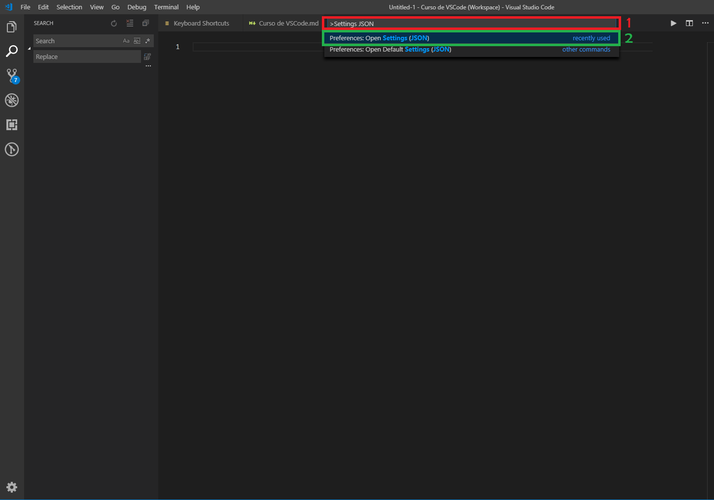The height and width of the screenshot is (500, 714).
Task: Open the Edit menu
Action: [43, 7]
